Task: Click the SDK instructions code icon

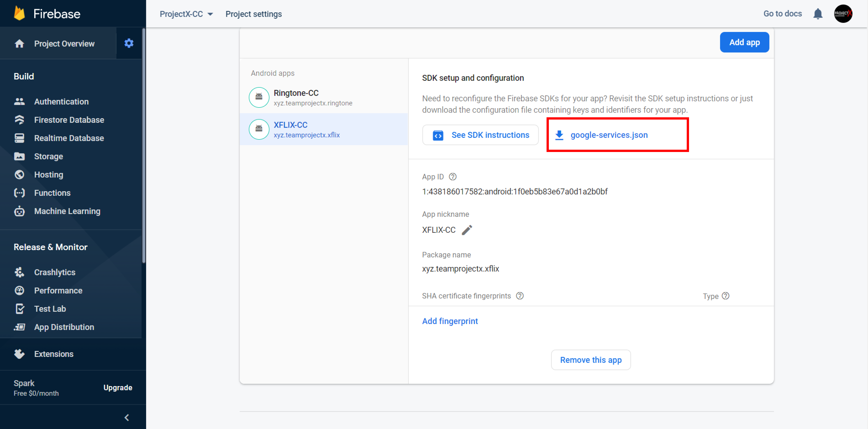Action: [x=438, y=135]
